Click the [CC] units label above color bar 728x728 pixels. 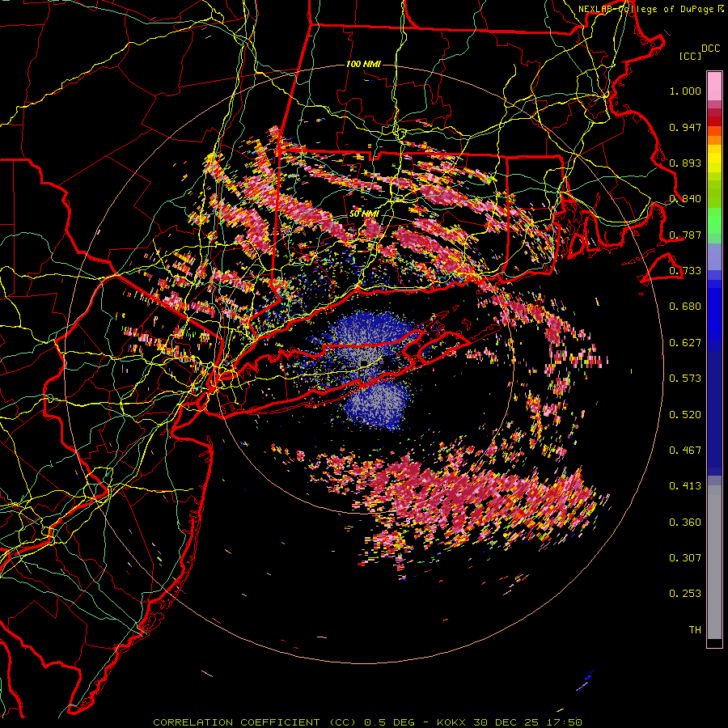point(691,56)
